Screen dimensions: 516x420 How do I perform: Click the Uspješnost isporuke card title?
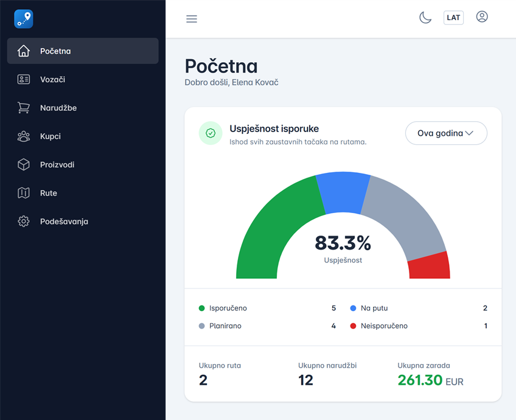pyautogui.click(x=274, y=128)
